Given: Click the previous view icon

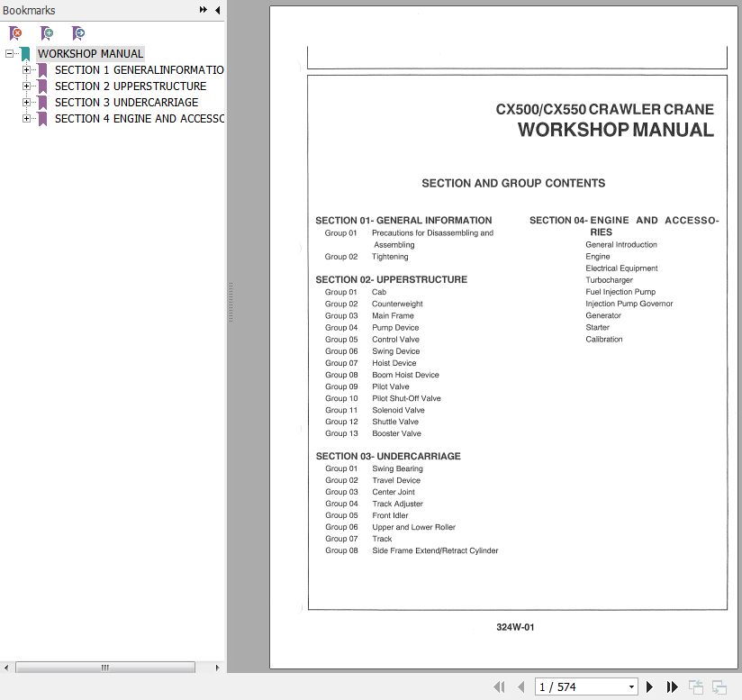Looking at the screenshot, I should [696, 686].
